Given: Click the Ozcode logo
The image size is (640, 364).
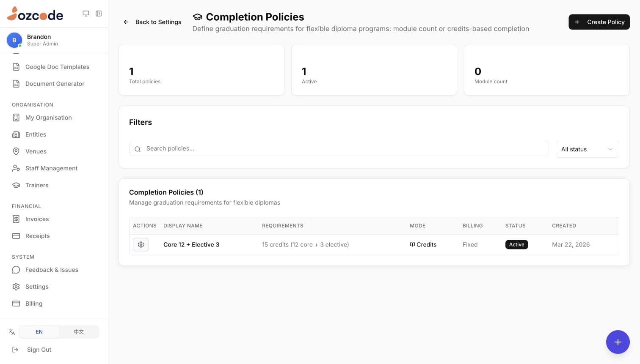Looking at the screenshot, I should click(35, 14).
